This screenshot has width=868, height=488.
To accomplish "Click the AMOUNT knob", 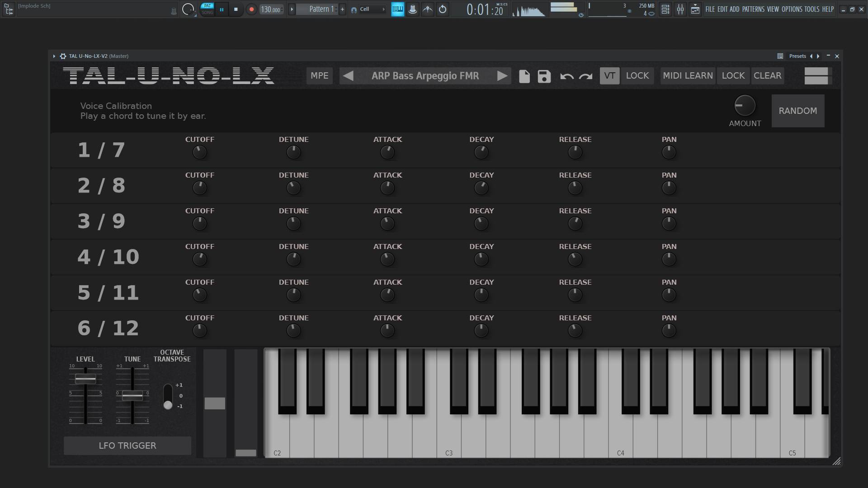I will 745,106.
